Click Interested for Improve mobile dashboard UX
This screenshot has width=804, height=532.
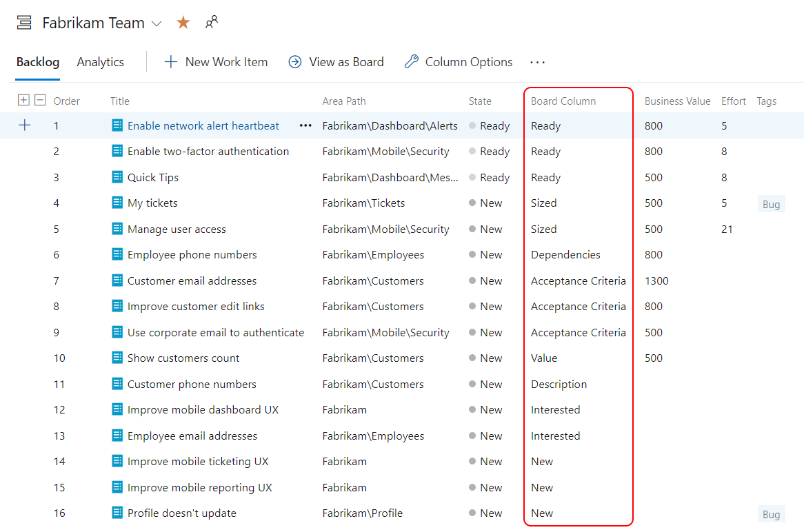point(556,410)
